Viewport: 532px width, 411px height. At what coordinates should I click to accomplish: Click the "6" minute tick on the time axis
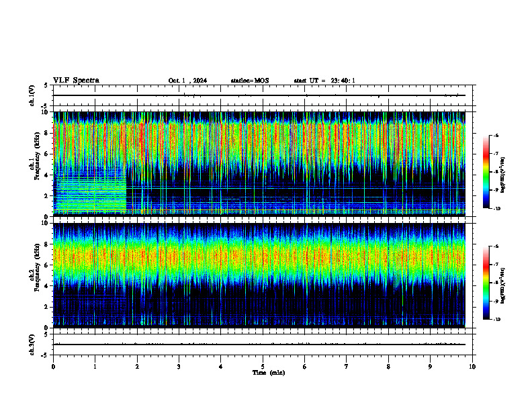coord(305,367)
